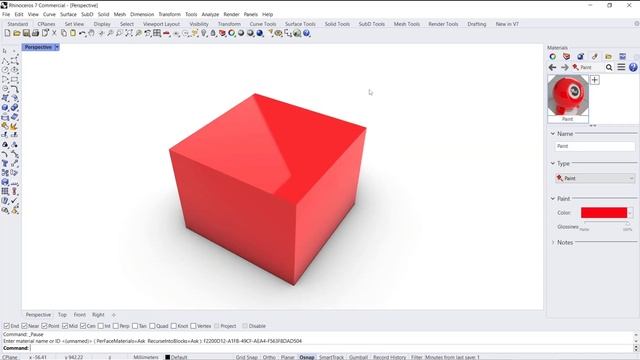Open the Materials panel hamburger menu
This screenshot has height=360, width=640.
621,67
